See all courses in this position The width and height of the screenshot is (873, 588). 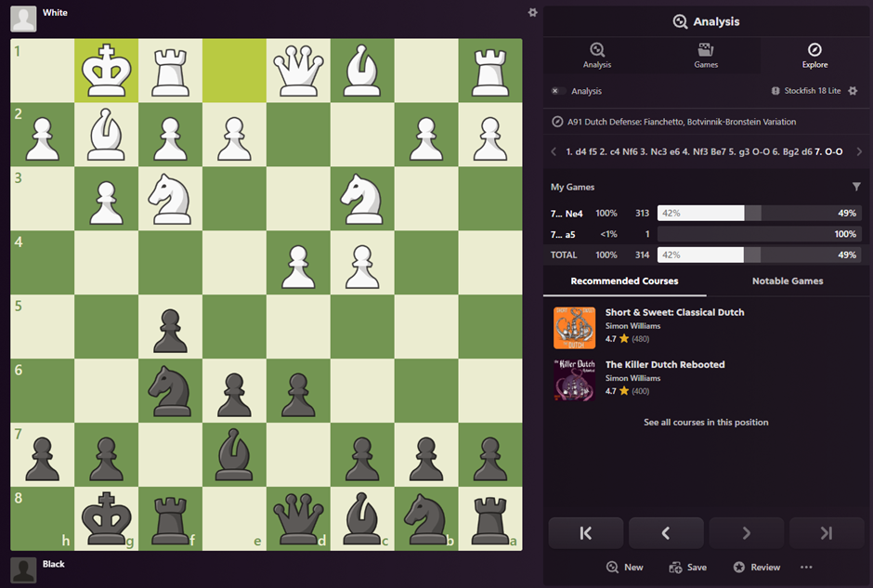[706, 422]
